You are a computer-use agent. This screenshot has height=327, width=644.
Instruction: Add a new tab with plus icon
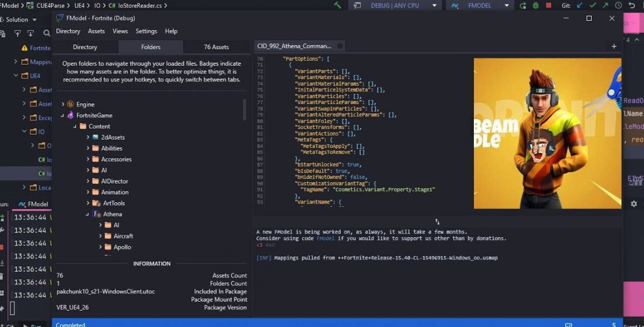pos(614,46)
